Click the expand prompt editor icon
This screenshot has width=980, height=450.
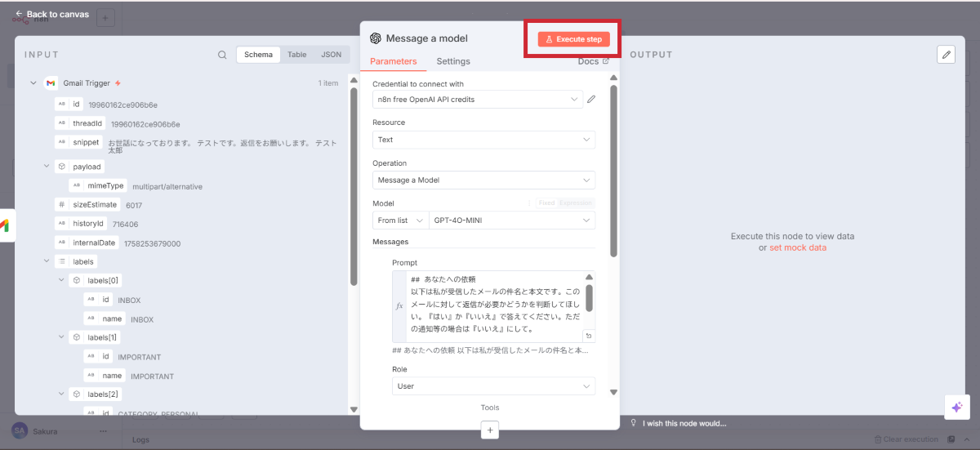pos(588,336)
